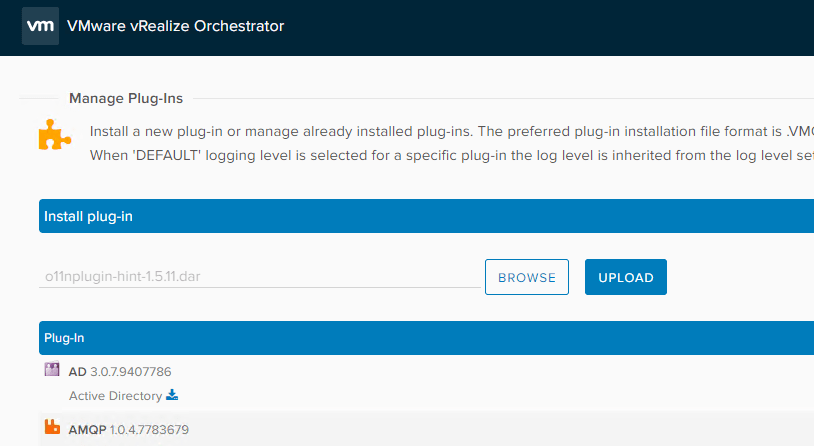
Task: Click the Manage Plug-Ins heading
Action: point(126,98)
